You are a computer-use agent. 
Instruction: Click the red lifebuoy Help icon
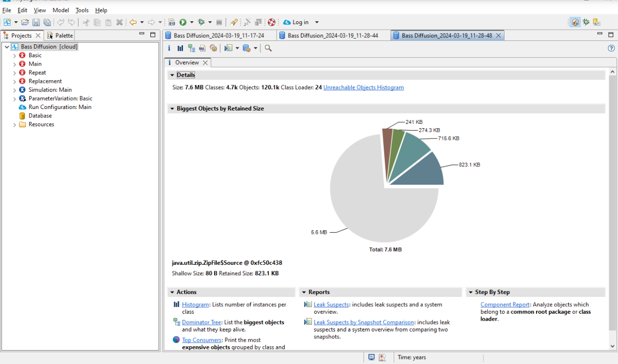pyautogui.click(x=271, y=22)
